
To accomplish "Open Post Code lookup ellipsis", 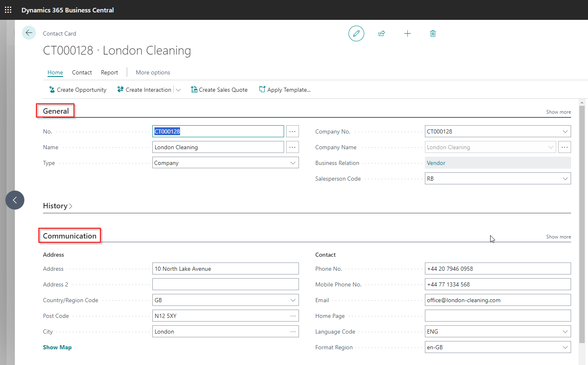I will point(293,316).
